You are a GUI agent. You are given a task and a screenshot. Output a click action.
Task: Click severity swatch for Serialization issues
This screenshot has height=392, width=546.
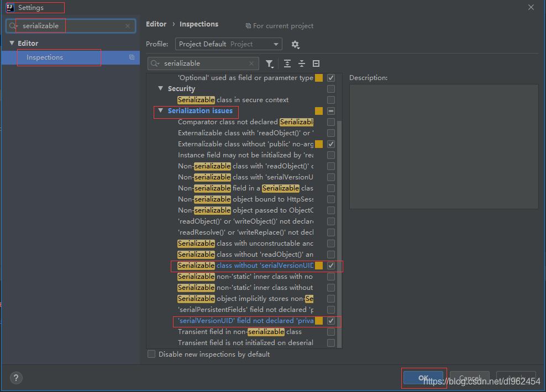[319, 111]
